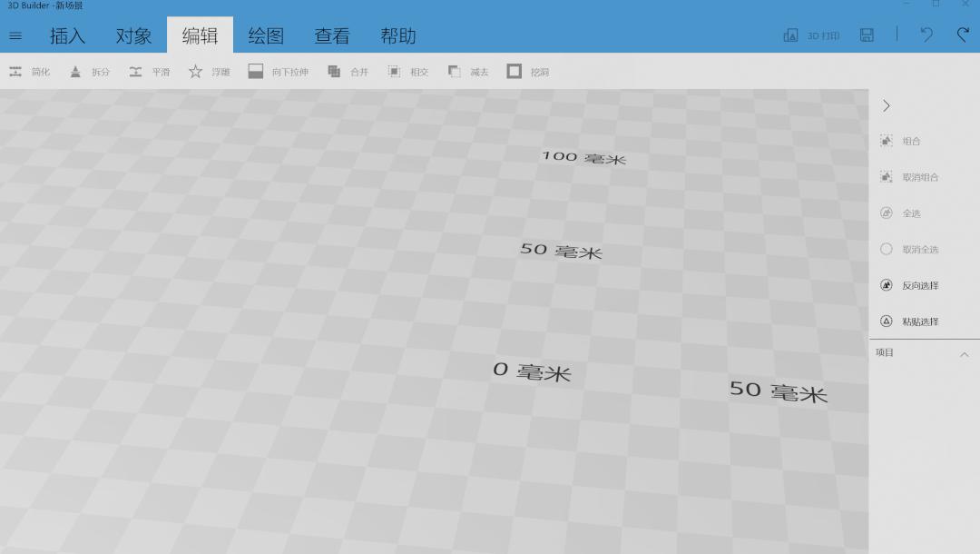Collapse the right side panel with the chevron

[x=886, y=105]
